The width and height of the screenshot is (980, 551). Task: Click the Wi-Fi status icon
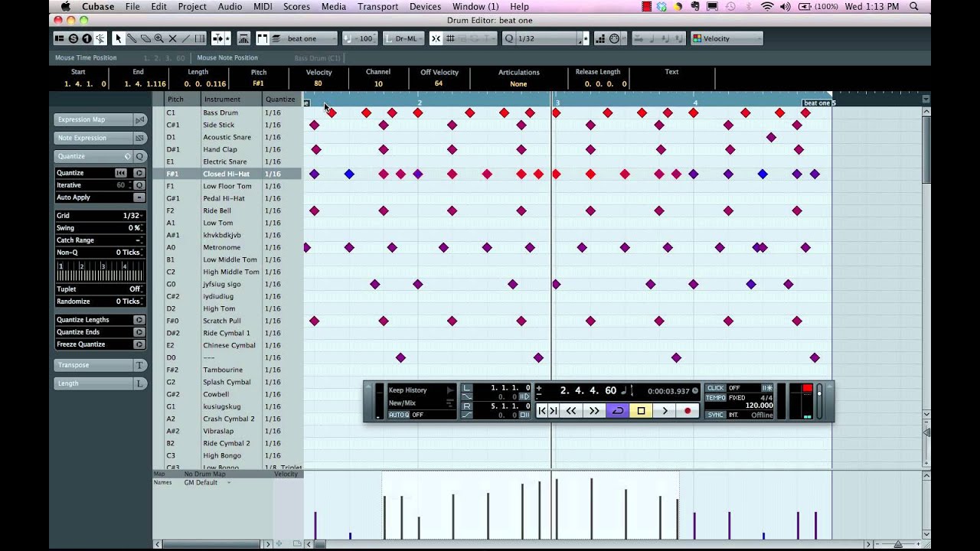coord(767,7)
